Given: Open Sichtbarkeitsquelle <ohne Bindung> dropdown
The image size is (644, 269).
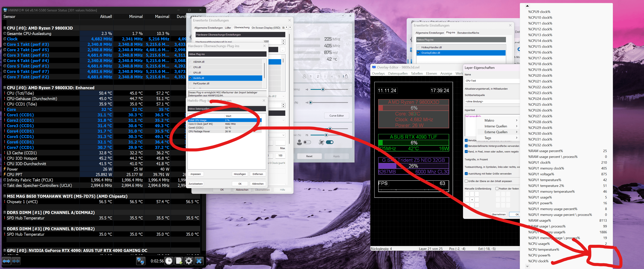Looking at the screenshot, I should (492, 101).
